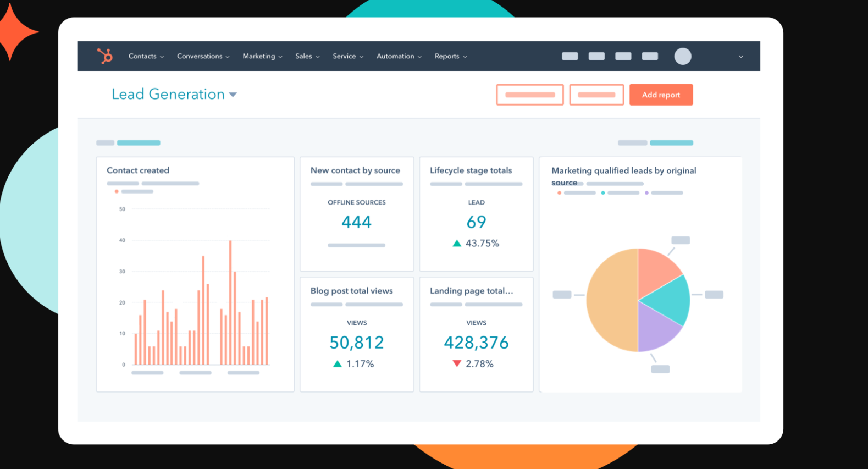Click the purple legend dot in pie chart
868x469 pixels.
[646, 193]
